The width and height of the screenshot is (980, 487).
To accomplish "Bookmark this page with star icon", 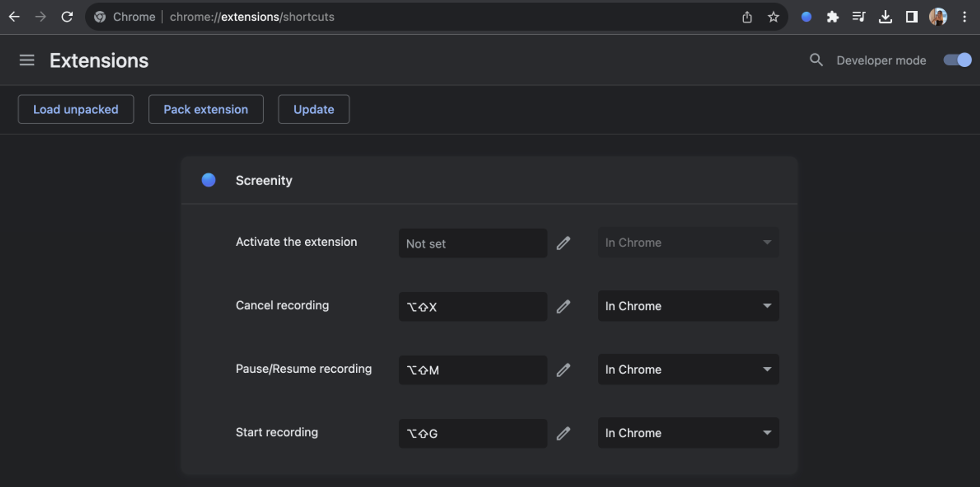I will click(773, 17).
